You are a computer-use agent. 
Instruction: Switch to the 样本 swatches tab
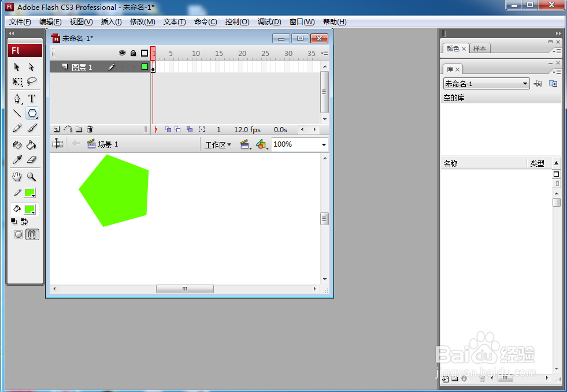pos(480,48)
